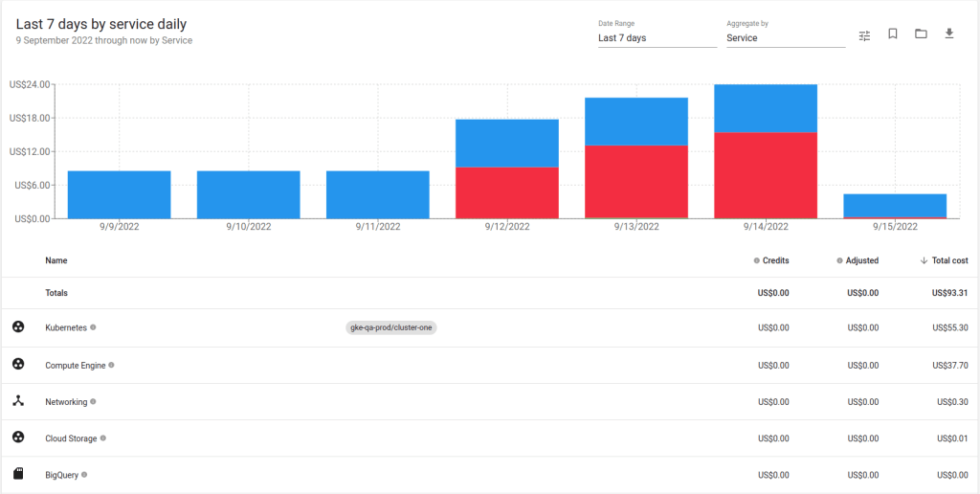Click red segment of 9/14/2022 bar

pyautogui.click(x=766, y=175)
